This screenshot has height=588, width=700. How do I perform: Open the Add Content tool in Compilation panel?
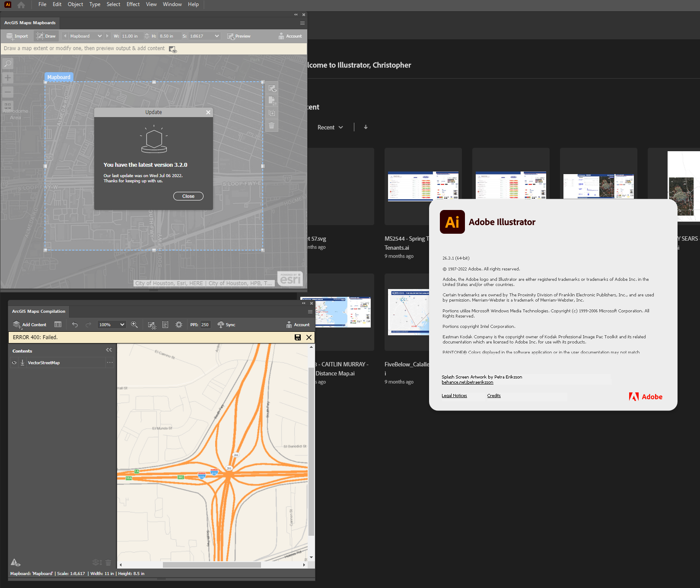[x=29, y=324]
